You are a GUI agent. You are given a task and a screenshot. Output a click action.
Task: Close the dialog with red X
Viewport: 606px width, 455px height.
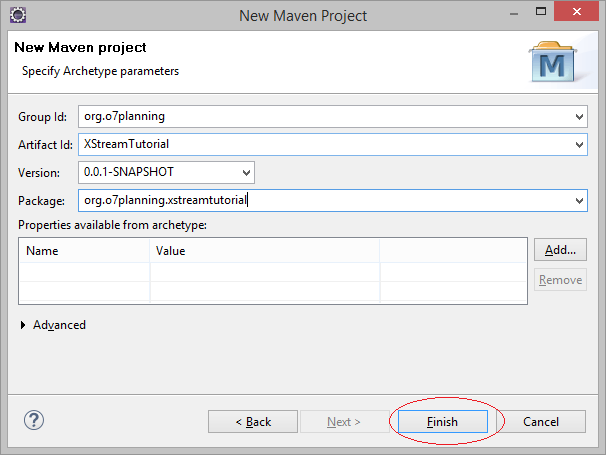tap(576, 11)
